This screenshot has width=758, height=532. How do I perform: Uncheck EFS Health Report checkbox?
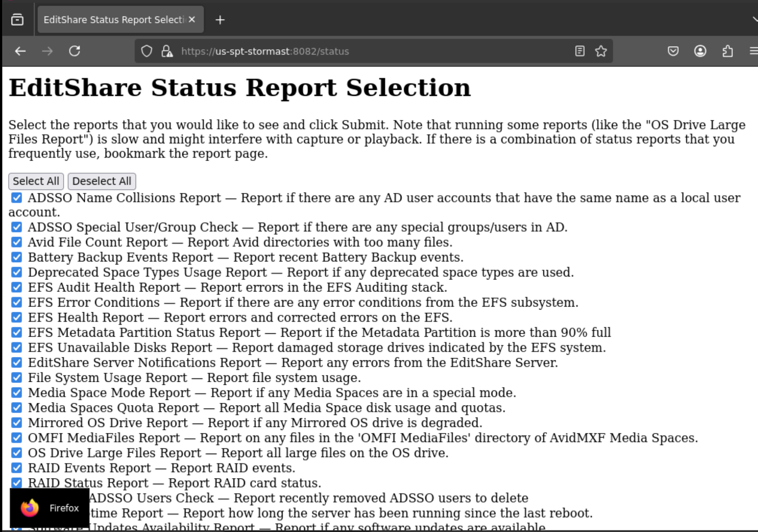[x=16, y=317]
